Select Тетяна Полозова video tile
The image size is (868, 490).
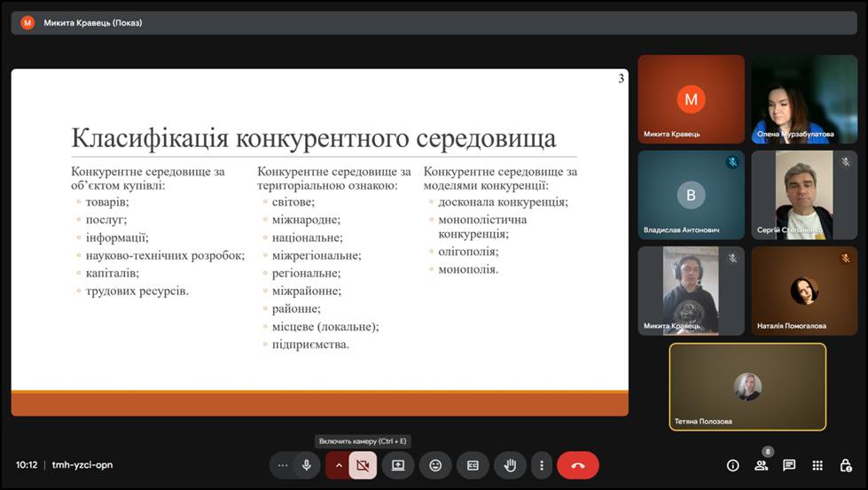click(747, 386)
